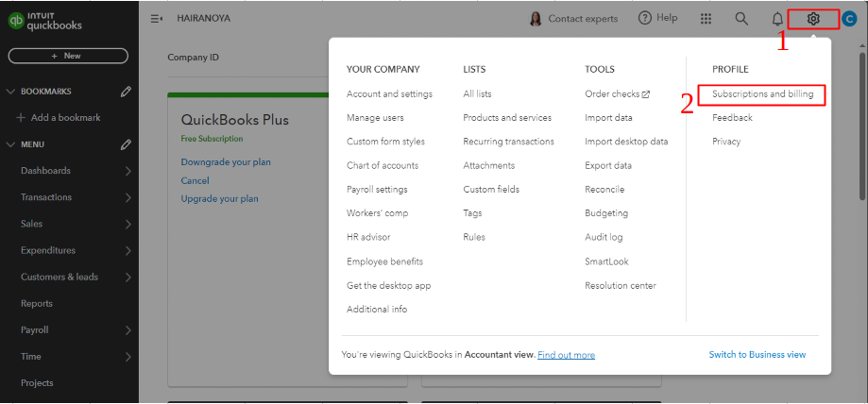The height and width of the screenshot is (404, 868).
Task: Click Upgrade your plan link
Action: (220, 198)
